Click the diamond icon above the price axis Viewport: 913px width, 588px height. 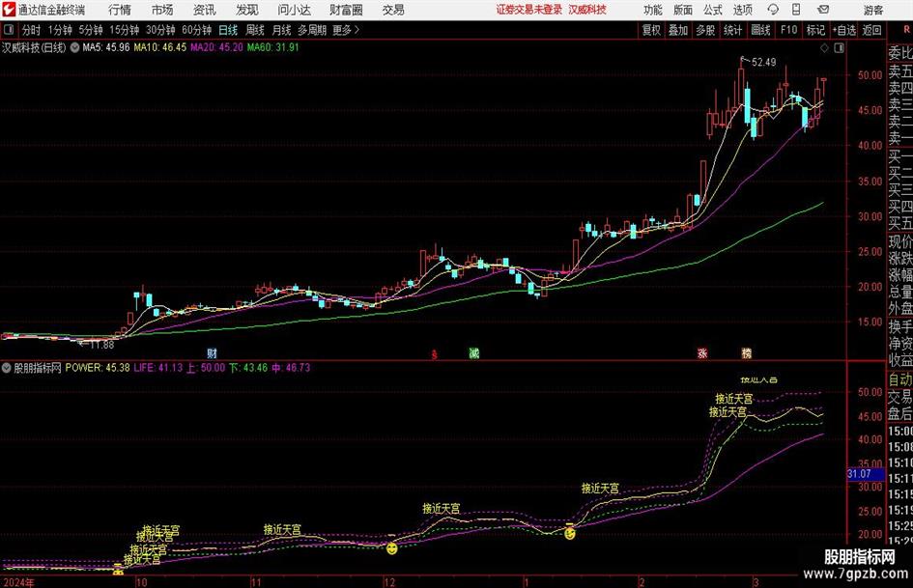824,48
